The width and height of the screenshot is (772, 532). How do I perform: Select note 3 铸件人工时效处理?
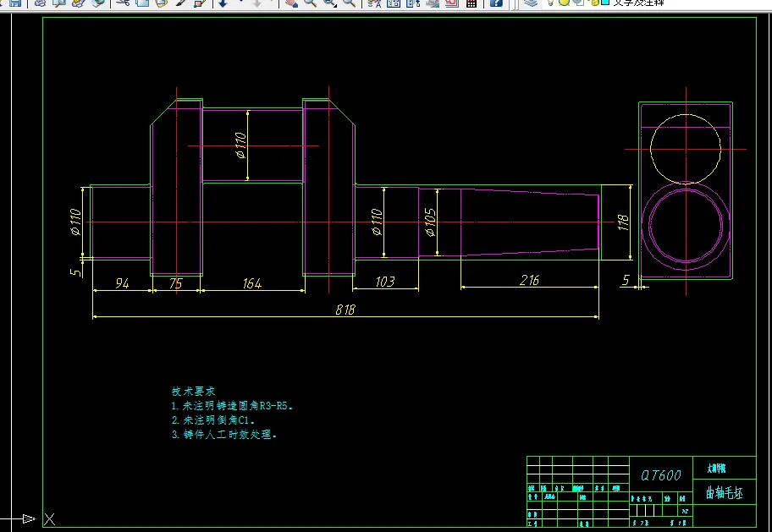pyautogui.click(x=224, y=435)
